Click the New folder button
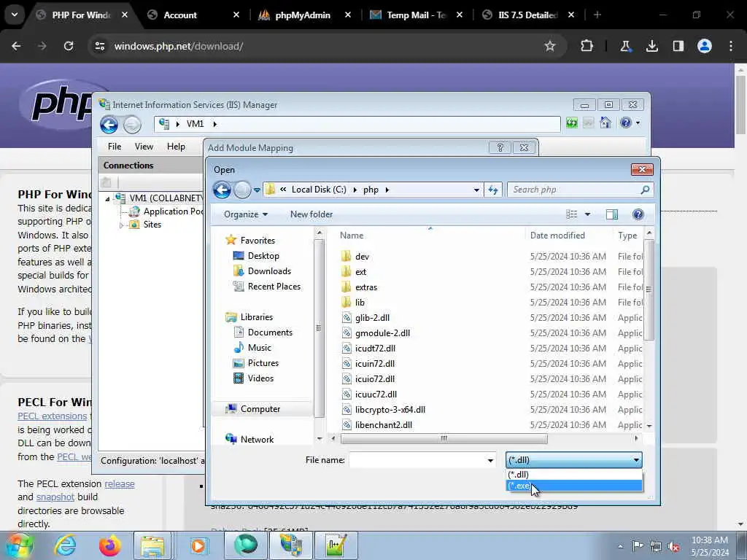The height and width of the screenshot is (560, 747). (x=311, y=214)
